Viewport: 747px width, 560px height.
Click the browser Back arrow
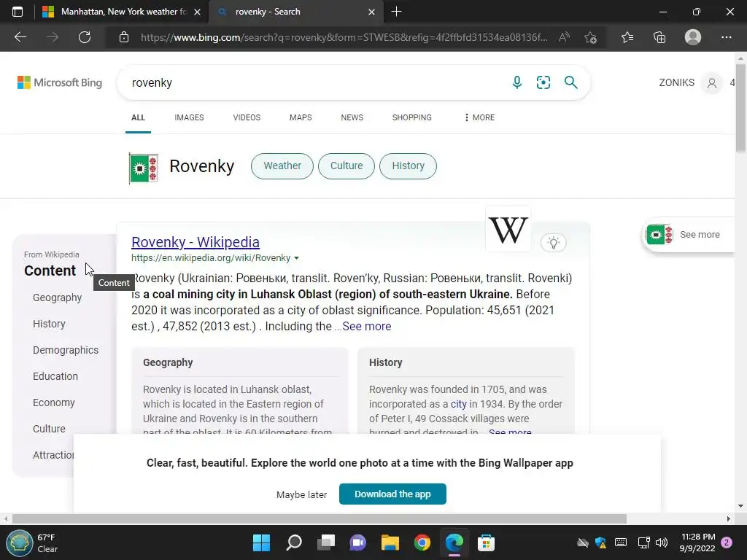[20, 37]
